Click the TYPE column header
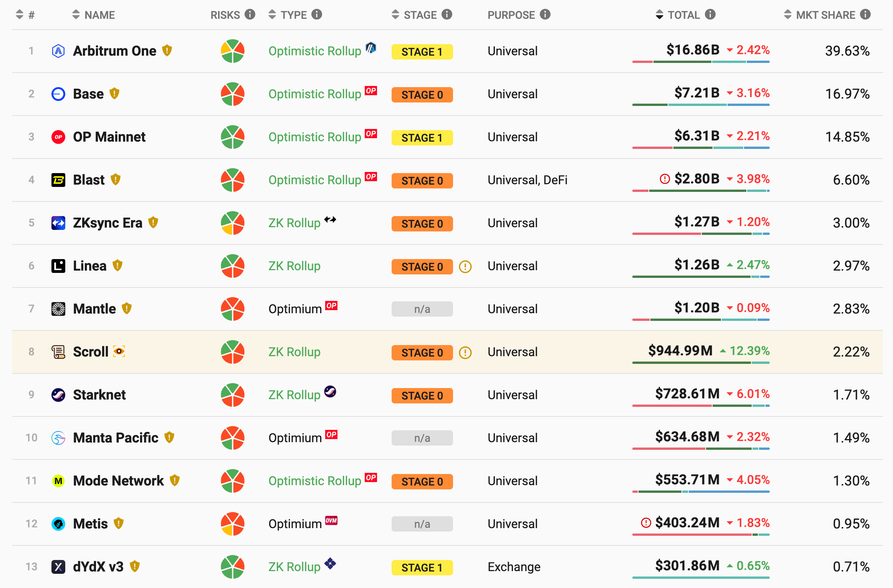Screen dimensions: 893x588 [294, 15]
